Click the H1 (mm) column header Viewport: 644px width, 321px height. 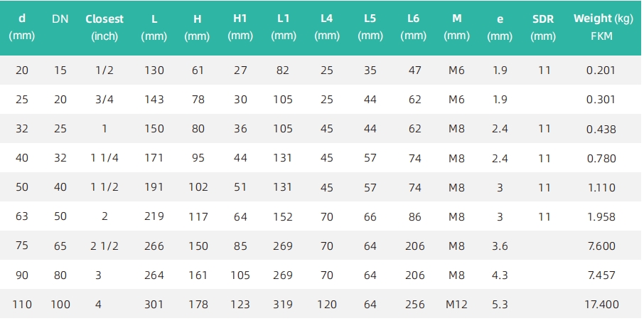tap(240, 28)
